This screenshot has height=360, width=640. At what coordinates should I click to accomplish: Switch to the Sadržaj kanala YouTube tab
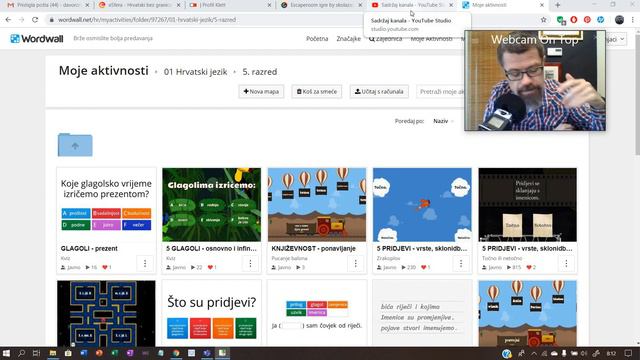click(413, 5)
